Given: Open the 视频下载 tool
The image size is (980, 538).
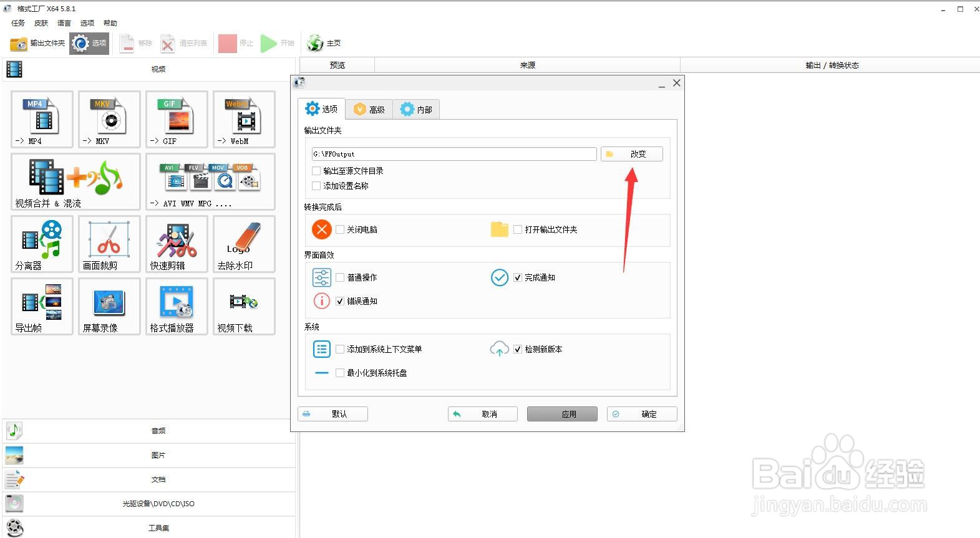Looking at the screenshot, I should 244,306.
